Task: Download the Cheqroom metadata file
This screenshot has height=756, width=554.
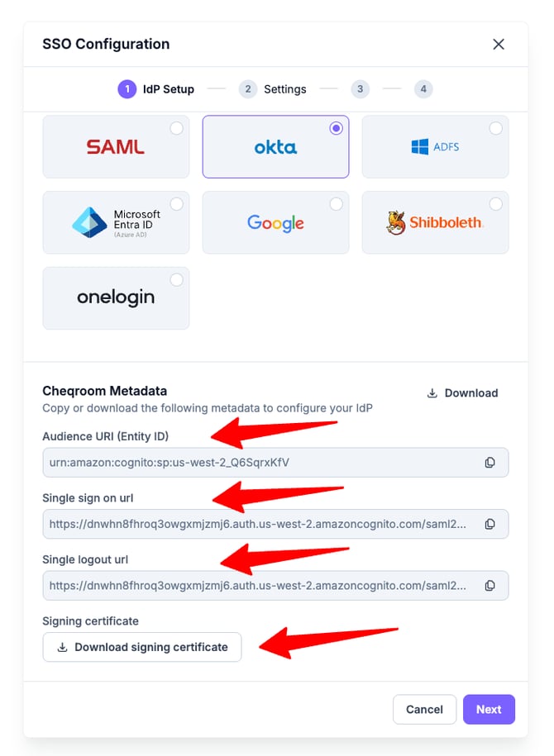Action: tap(462, 393)
